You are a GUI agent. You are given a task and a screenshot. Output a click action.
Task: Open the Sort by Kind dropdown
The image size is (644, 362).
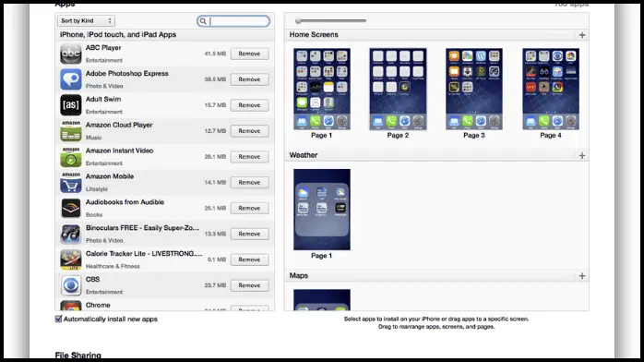coord(86,20)
